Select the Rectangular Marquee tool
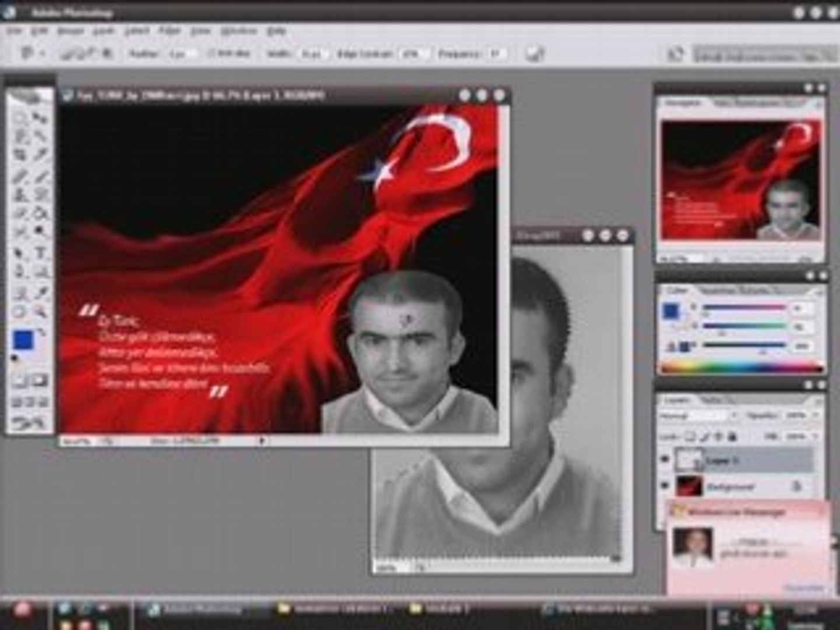This screenshot has height=630, width=840. [x=20, y=118]
